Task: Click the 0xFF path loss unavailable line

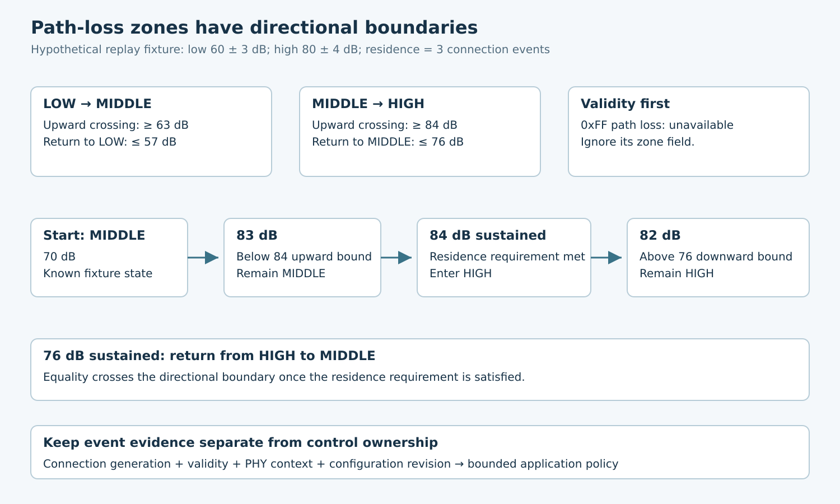Action: pos(657,125)
